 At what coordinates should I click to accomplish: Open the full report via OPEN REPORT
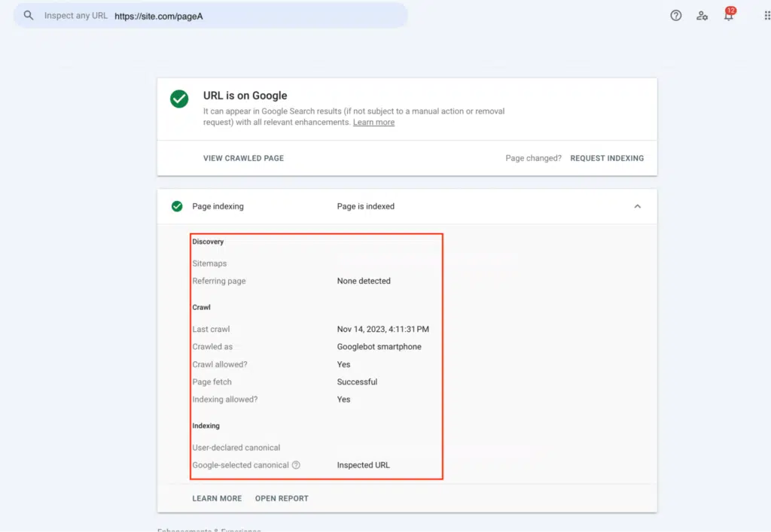click(x=282, y=498)
